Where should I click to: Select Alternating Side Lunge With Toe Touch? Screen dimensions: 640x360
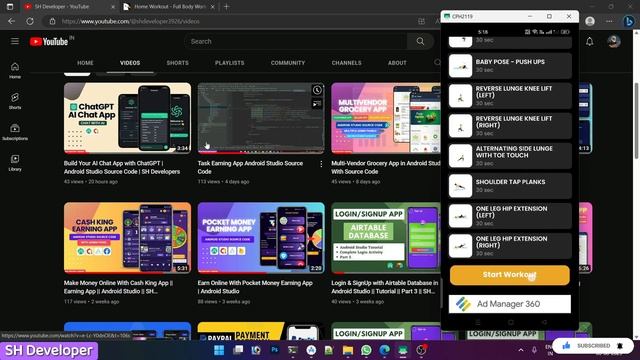[x=510, y=156]
